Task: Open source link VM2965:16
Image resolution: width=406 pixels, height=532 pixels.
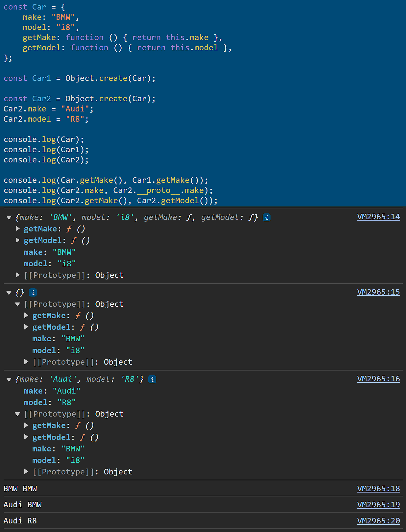Action: click(378, 379)
